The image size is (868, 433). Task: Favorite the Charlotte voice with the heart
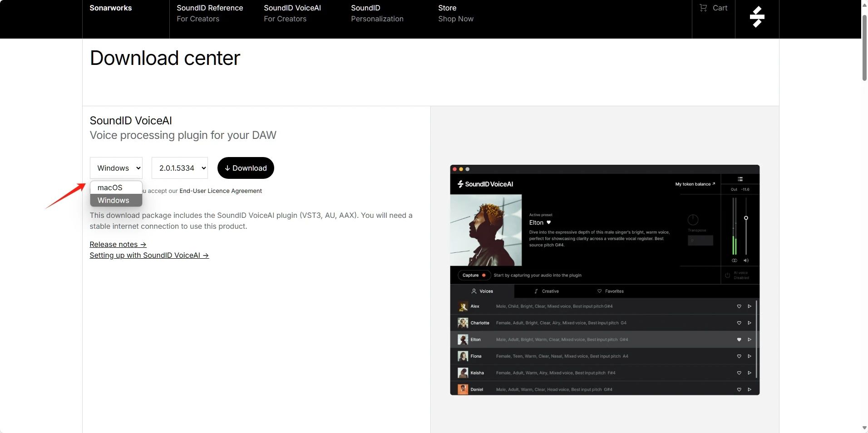click(x=739, y=323)
